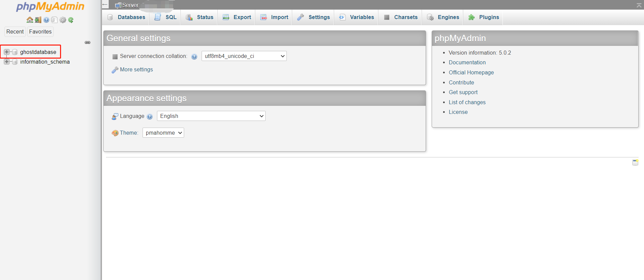Open the Plugins tab
Image resolution: width=644 pixels, height=280 pixels.
click(x=483, y=17)
